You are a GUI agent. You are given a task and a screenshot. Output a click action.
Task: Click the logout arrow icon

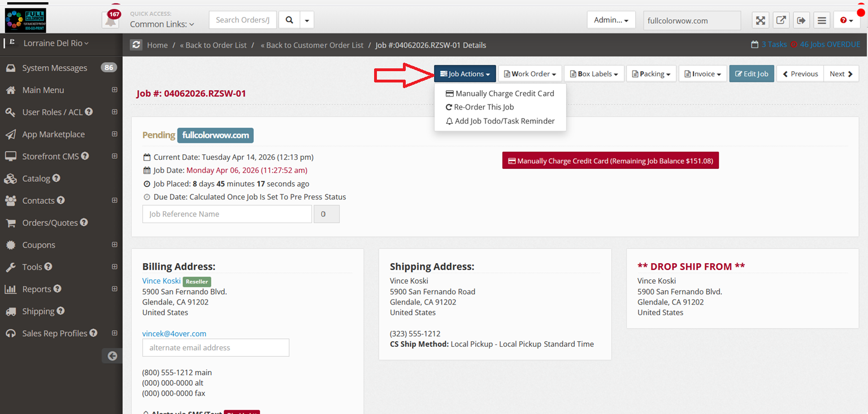pos(801,20)
